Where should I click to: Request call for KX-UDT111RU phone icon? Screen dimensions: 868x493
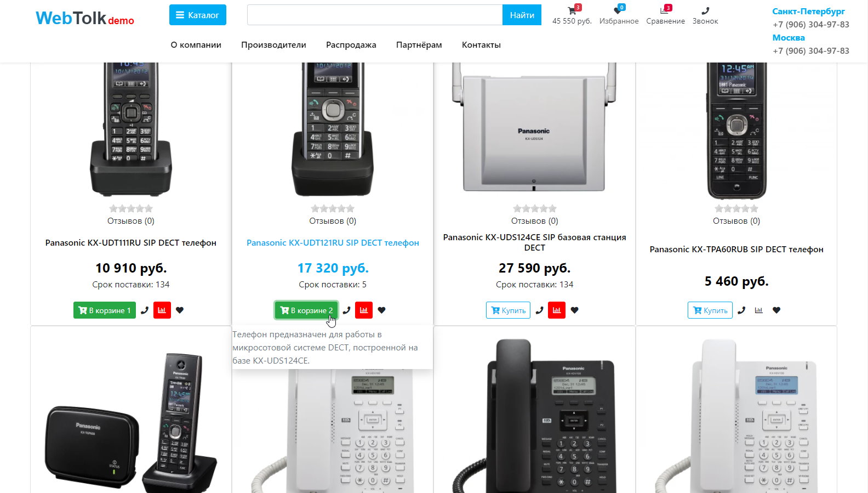[145, 310]
